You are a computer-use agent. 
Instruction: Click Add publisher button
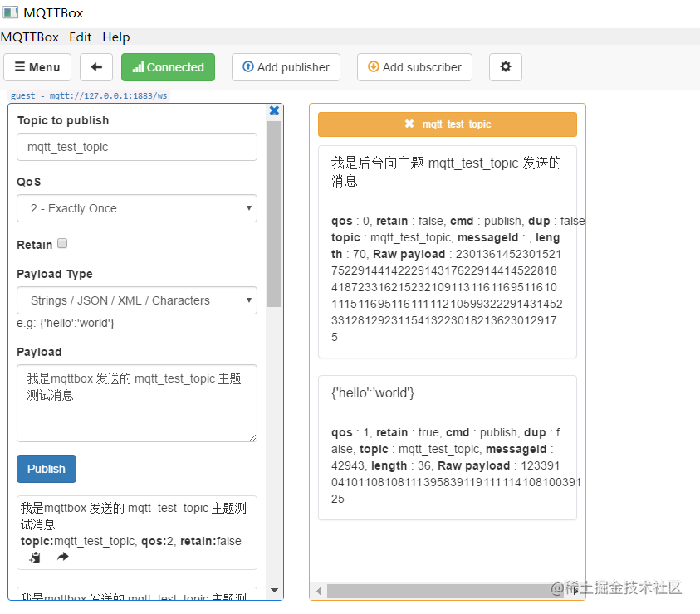coord(286,67)
